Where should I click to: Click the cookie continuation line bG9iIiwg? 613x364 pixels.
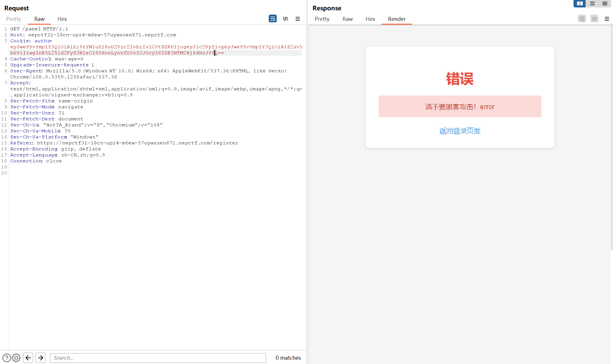[x=117, y=53]
